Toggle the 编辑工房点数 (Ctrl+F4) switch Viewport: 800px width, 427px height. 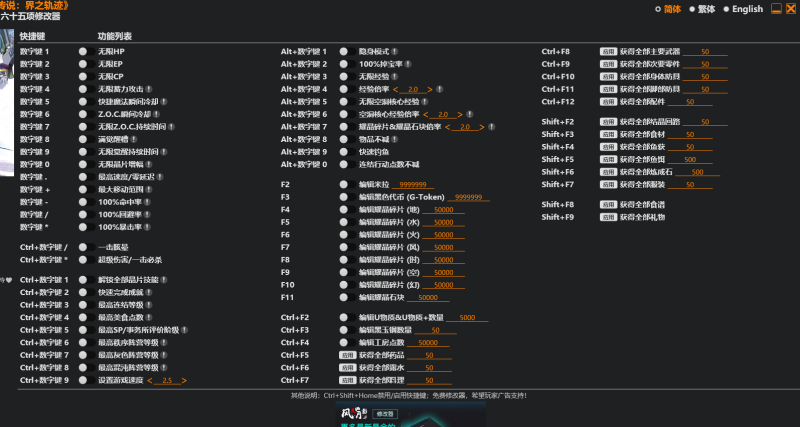348,342
